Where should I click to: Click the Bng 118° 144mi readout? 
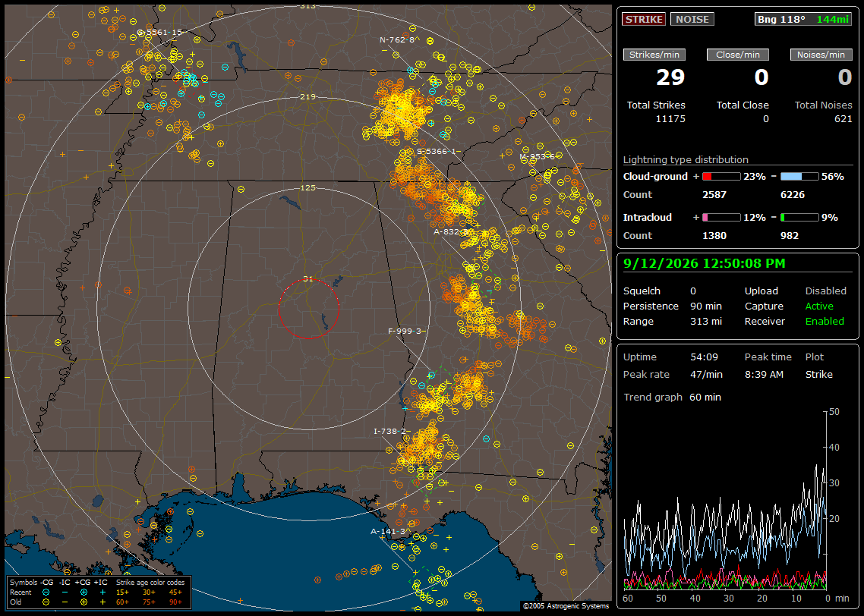[803, 19]
